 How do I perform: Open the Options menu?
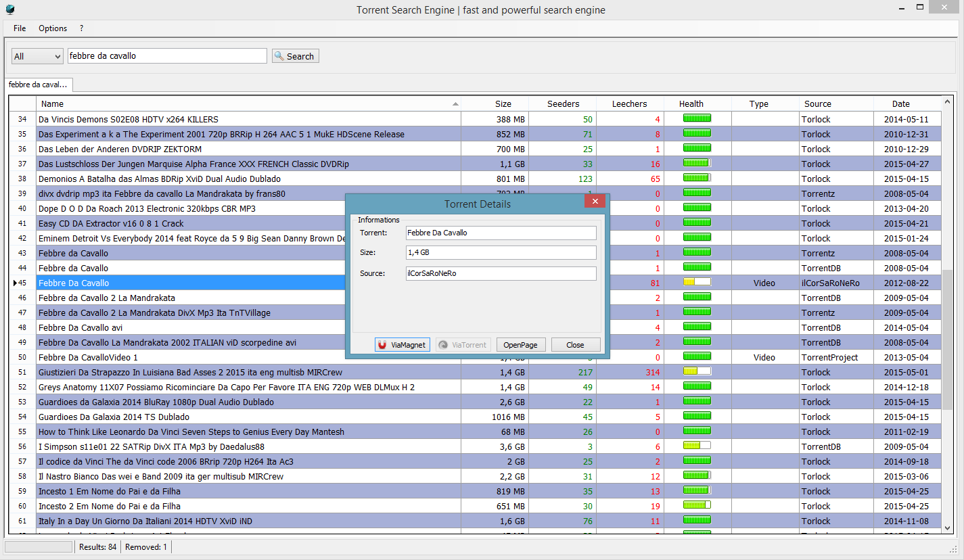tap(53, 28)
